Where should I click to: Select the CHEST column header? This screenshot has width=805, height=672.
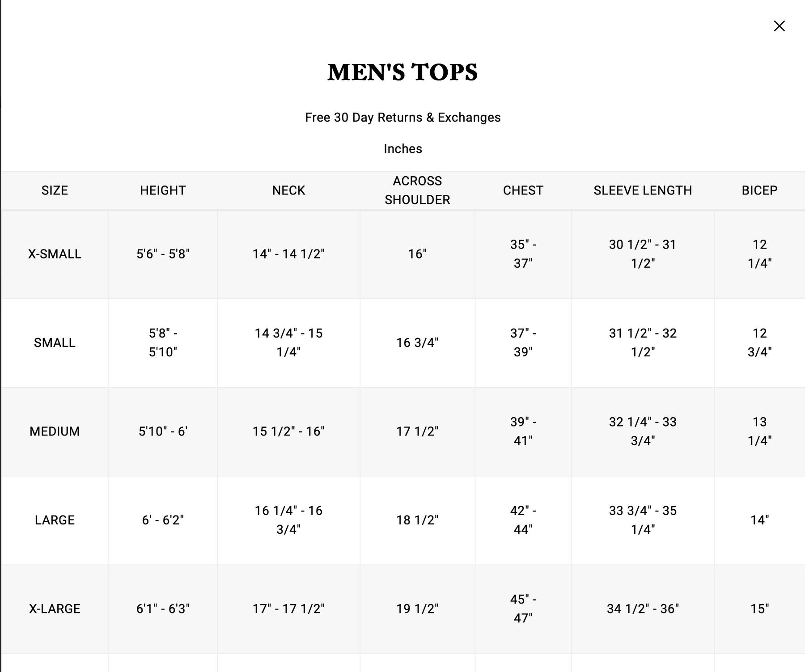[x=523, y=190]
